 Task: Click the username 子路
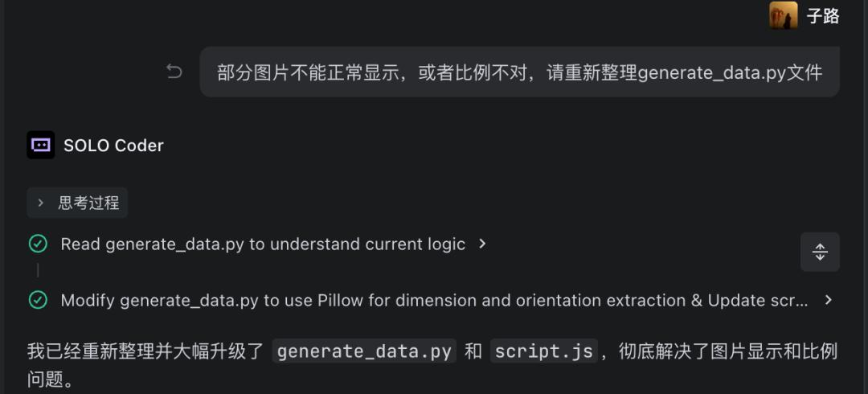(x=823, y=15)
